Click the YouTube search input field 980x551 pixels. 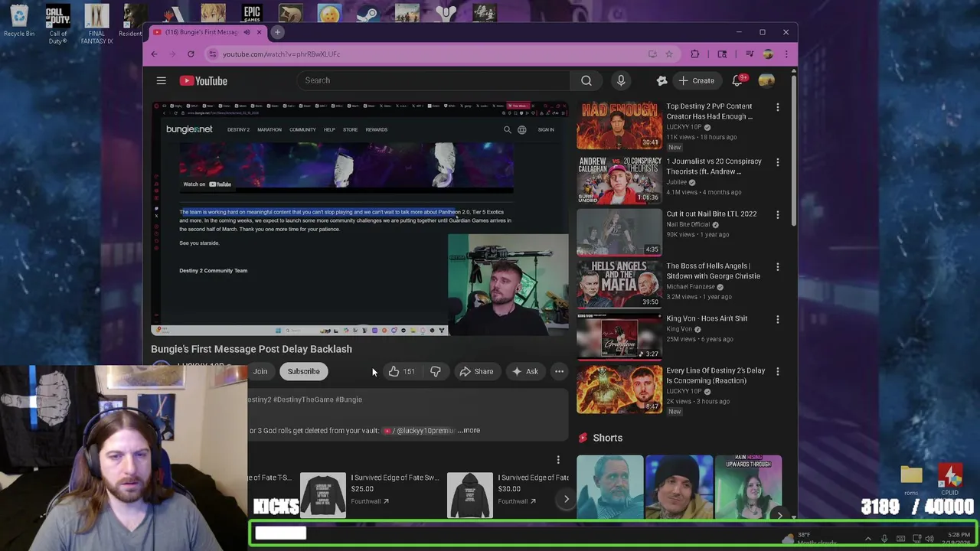tap(433, 80)
